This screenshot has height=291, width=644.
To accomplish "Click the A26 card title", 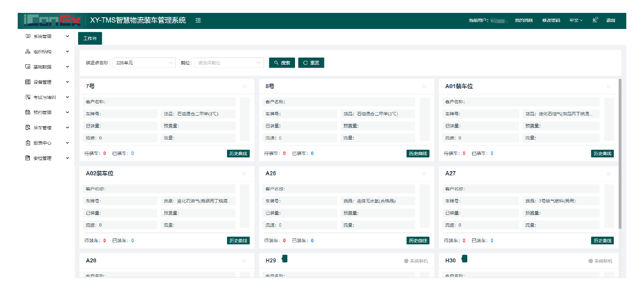I will [270, 173].
